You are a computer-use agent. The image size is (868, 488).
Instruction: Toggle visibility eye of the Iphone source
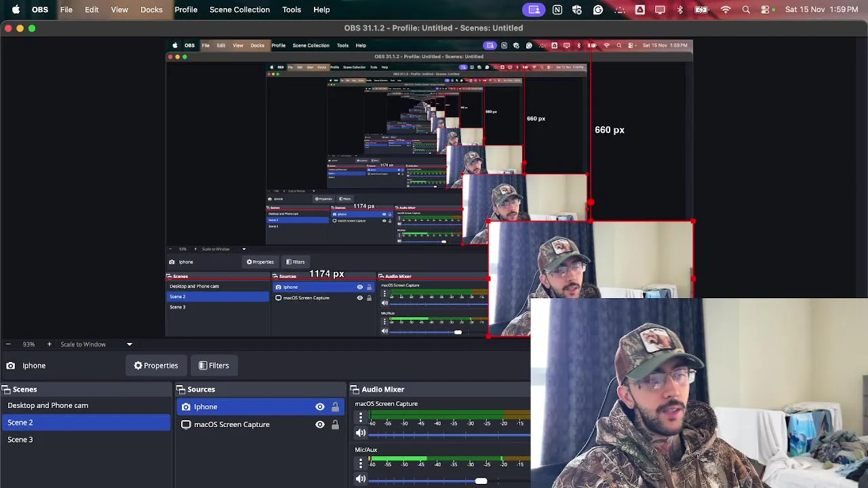coord(320,407)
